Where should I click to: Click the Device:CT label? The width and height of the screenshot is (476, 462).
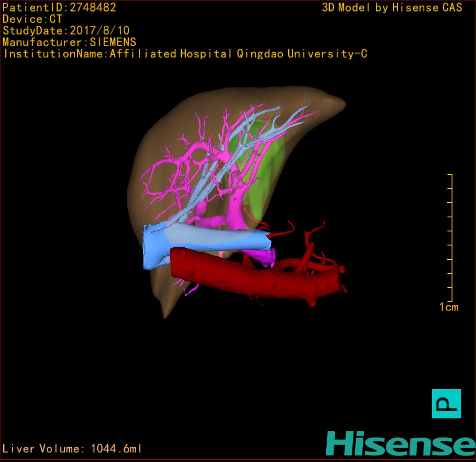(32, 19)
